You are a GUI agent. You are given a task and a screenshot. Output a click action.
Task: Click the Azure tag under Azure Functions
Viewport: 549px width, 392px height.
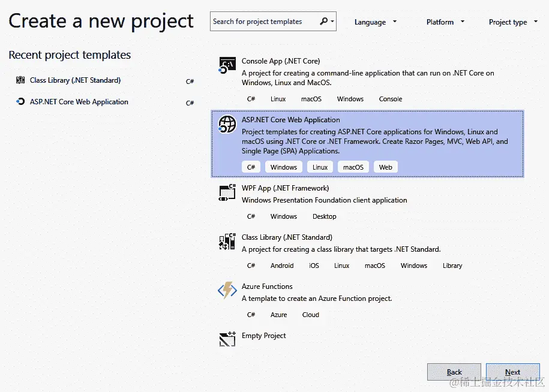279,315
